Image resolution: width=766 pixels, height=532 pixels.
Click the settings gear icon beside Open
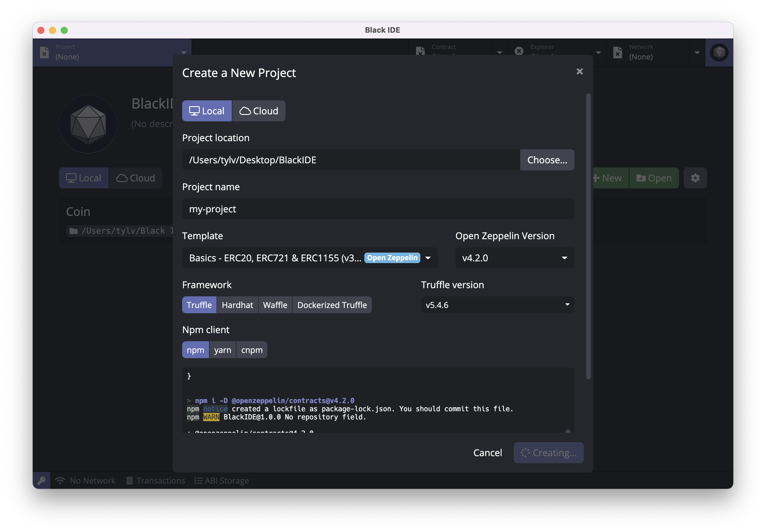695,178
